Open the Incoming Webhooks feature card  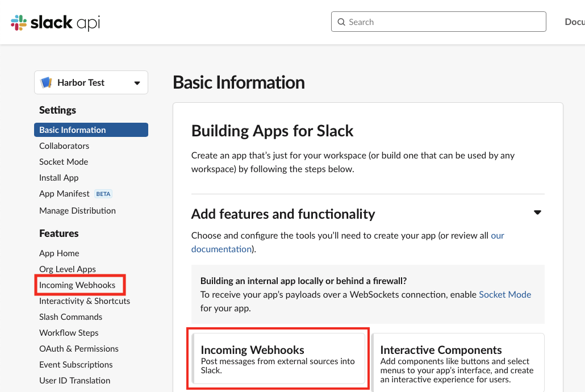tap(278, 358)
